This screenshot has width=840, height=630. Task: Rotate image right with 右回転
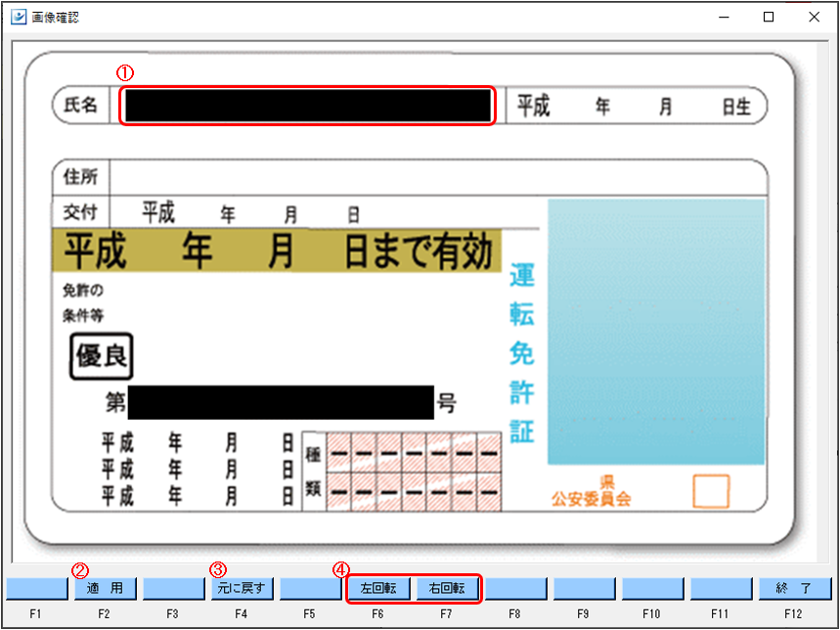point(448,588)
